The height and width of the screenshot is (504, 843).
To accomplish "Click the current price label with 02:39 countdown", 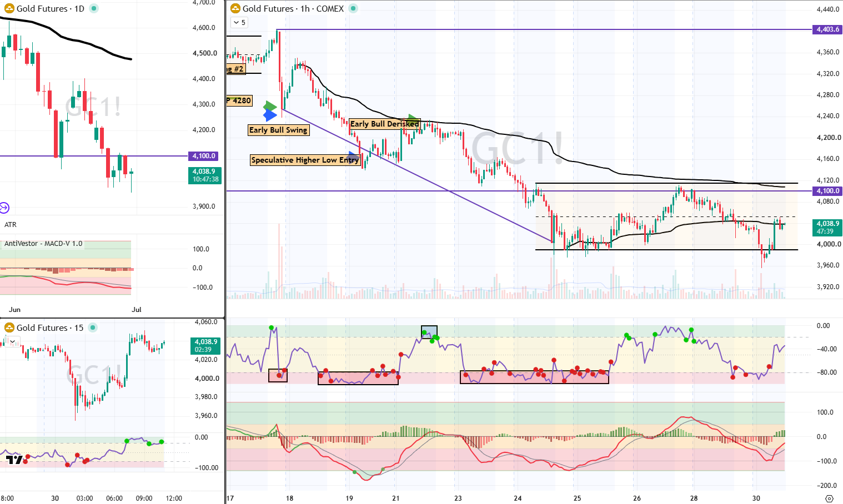I will point(205,345).
